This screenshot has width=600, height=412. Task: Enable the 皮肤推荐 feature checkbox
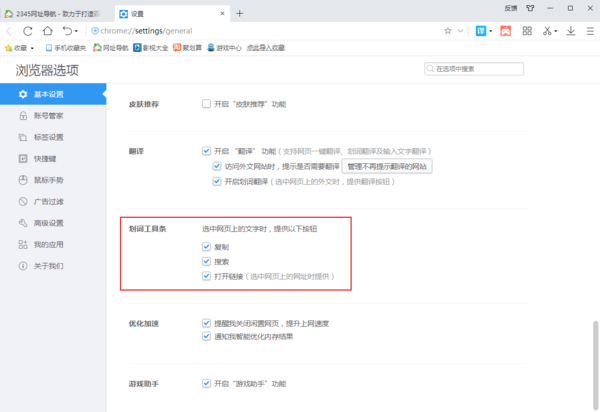[206, 104]
